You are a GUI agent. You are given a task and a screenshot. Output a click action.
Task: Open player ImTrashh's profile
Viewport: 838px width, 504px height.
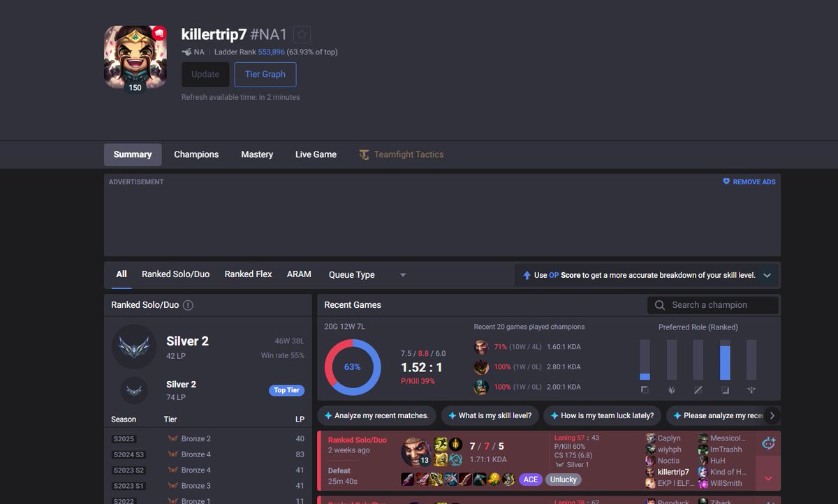[726, 450]
